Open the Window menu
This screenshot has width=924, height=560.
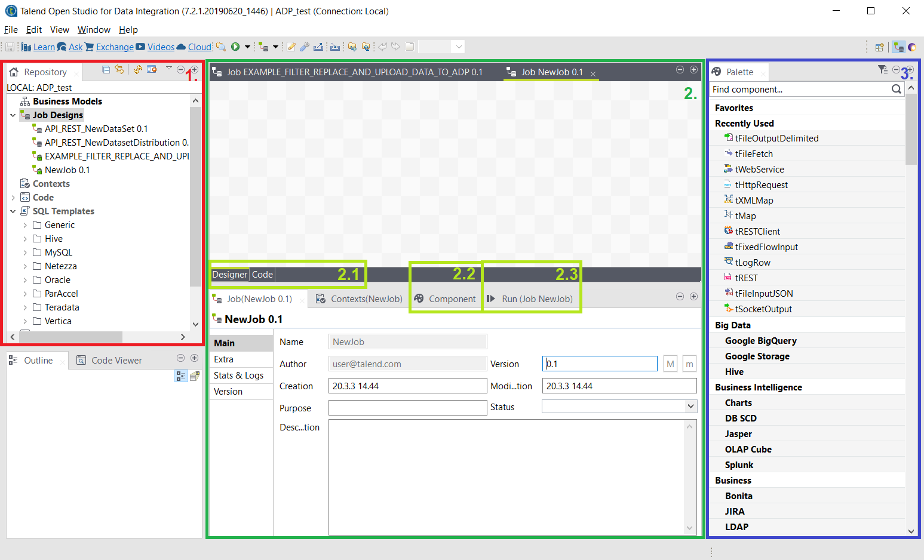pos(94,30)
